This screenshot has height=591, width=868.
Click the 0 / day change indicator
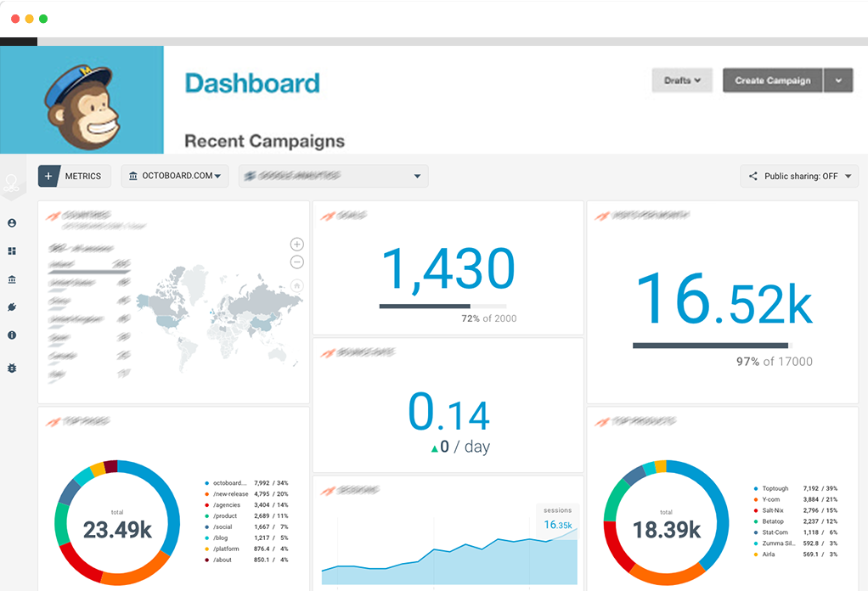(460, 447)
